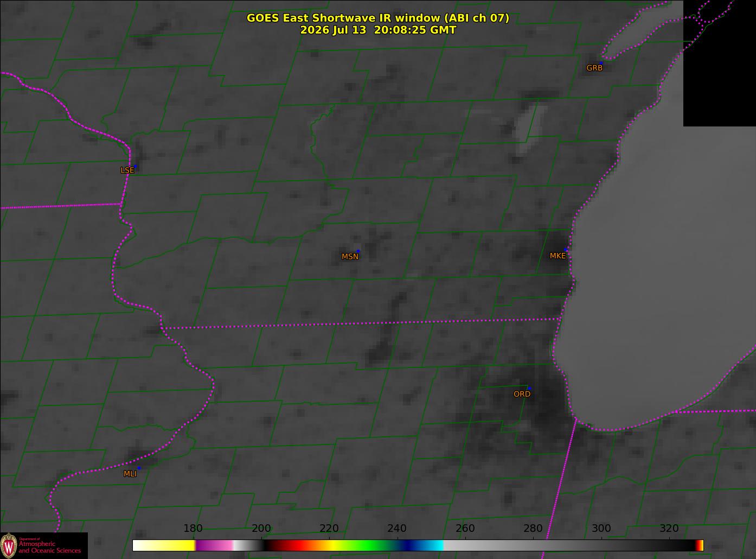
Task: Select the ORD airport label
Action: (522, 395)
